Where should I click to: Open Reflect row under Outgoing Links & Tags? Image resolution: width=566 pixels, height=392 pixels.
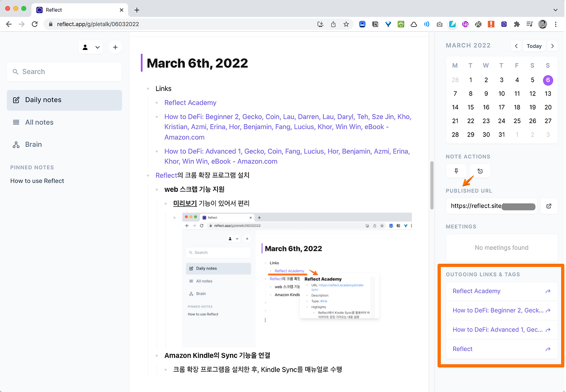tap(502, 349)
